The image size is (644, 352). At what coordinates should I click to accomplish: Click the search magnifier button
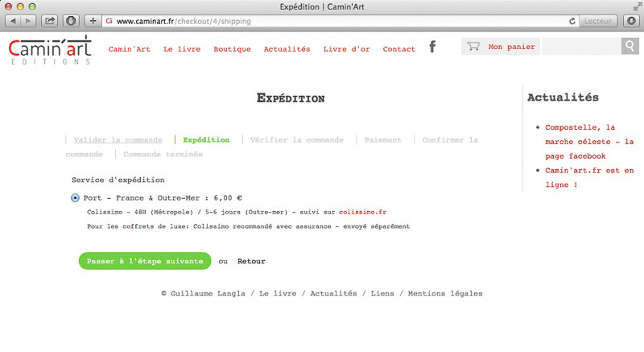pos(630,47)
